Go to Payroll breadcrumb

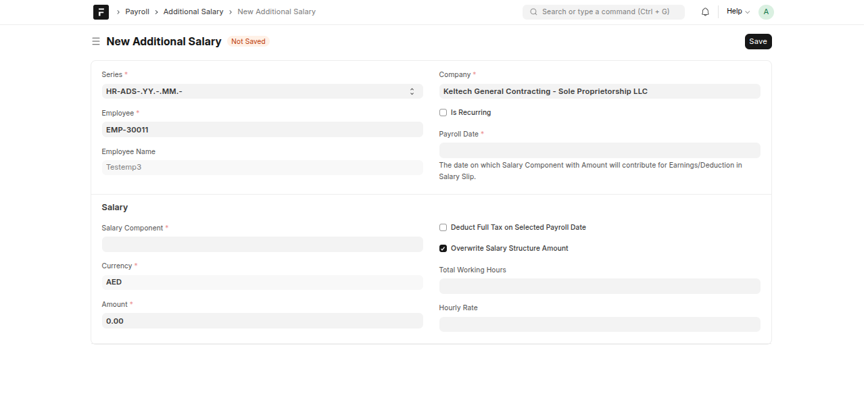137,12
